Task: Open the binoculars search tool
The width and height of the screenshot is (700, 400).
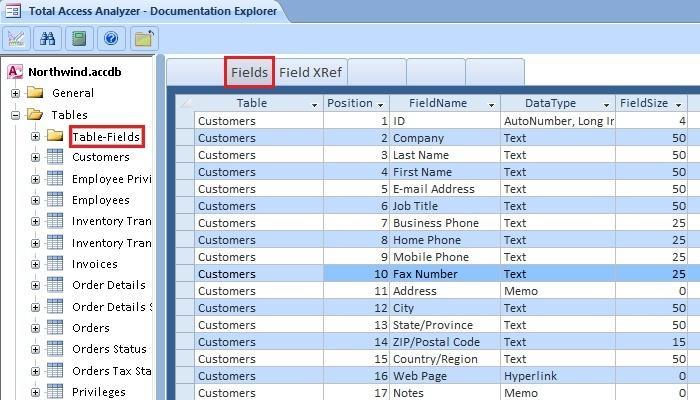Action: (48, 39)
